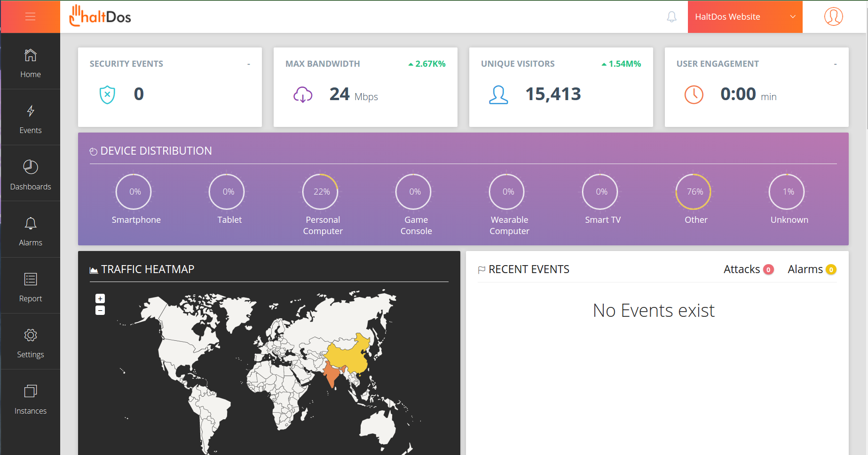Click the Personal Computer 22% gauge

tap(321, 192)
